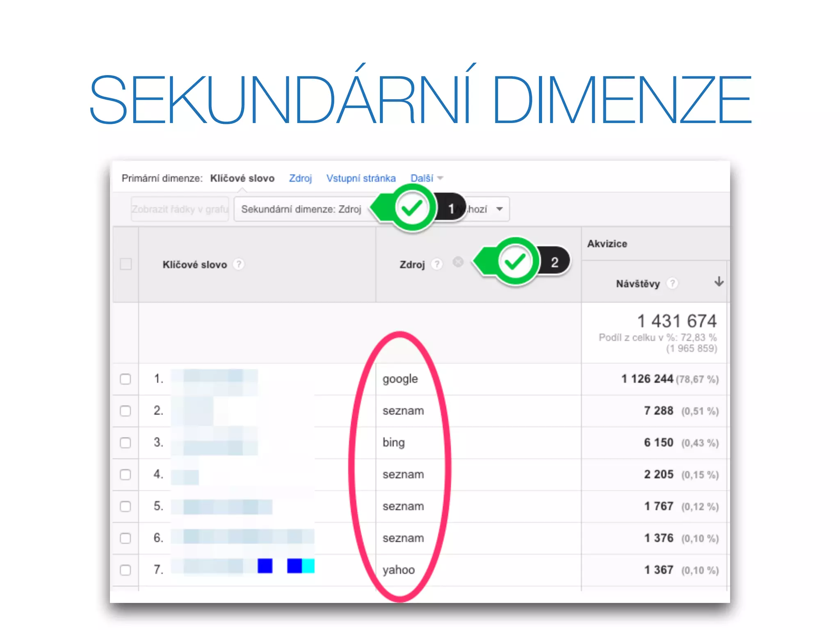
Task: Switch primary dimension to Vstupní stránka
Action: click(361, 178)
